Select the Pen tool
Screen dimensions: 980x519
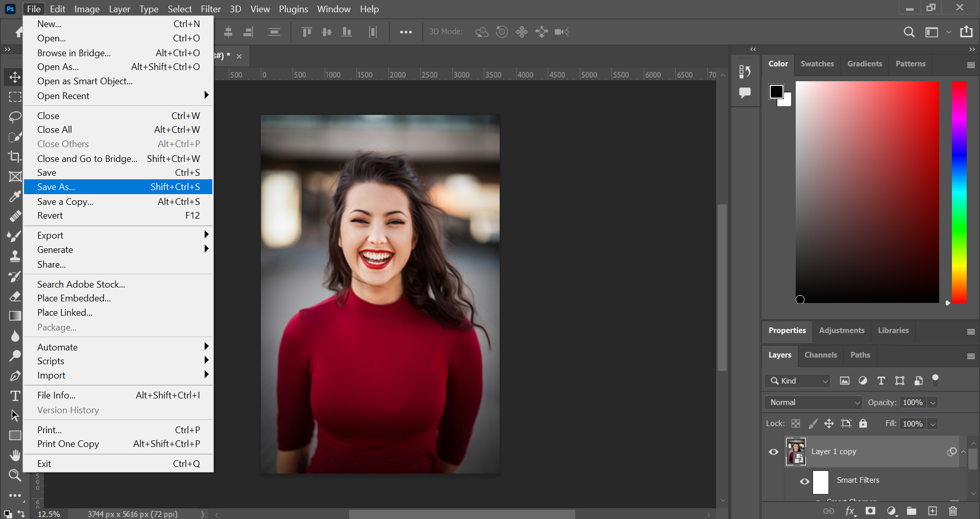click(15, 376)
